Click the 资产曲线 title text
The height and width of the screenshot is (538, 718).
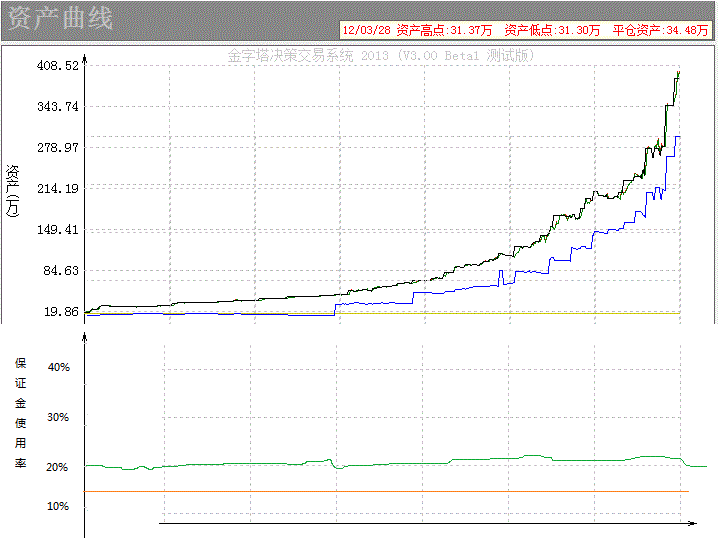click(60, 19)
